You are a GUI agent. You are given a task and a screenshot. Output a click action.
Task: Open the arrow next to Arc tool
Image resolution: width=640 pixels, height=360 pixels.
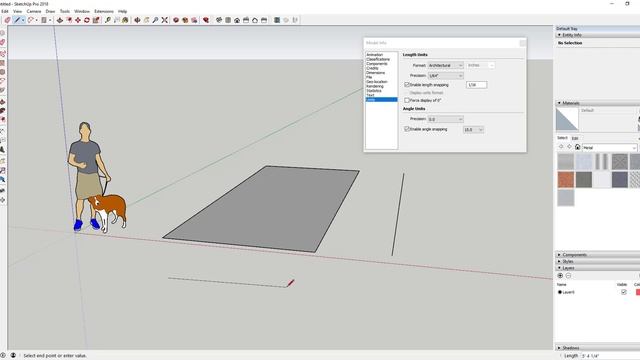click(36, 20)
